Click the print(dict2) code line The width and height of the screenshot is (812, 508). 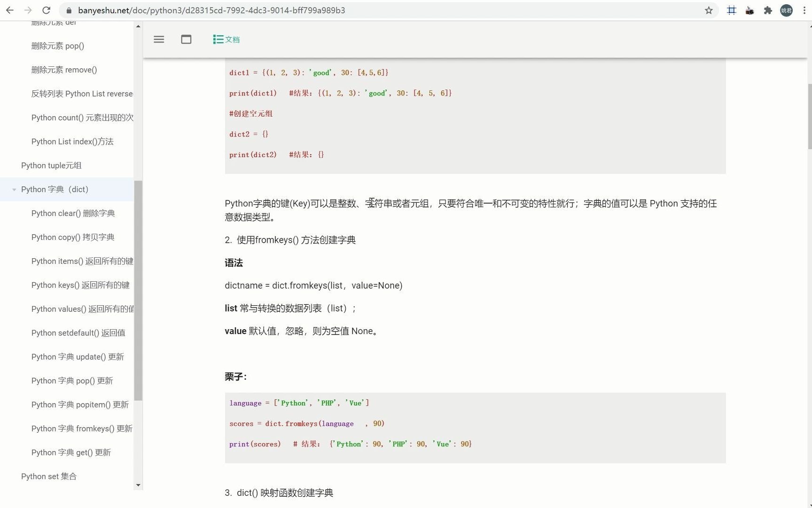click(276, 155)
